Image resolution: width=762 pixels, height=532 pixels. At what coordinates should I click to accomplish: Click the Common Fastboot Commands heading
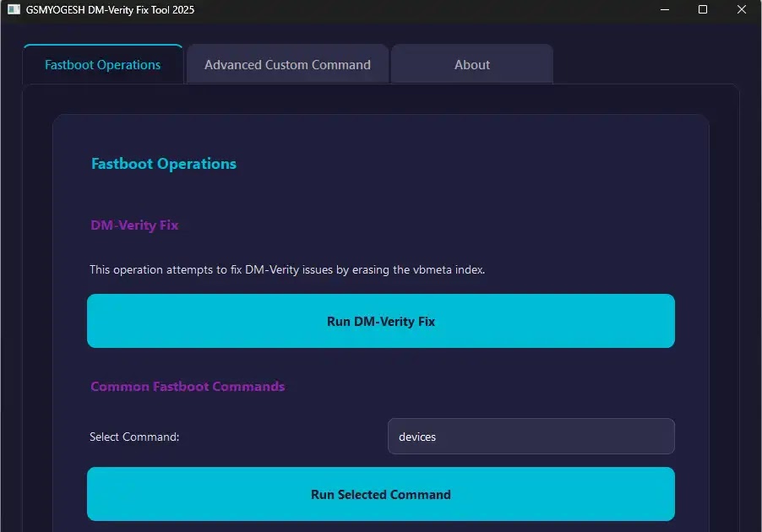pyautogui.click(x=188, y=386)
